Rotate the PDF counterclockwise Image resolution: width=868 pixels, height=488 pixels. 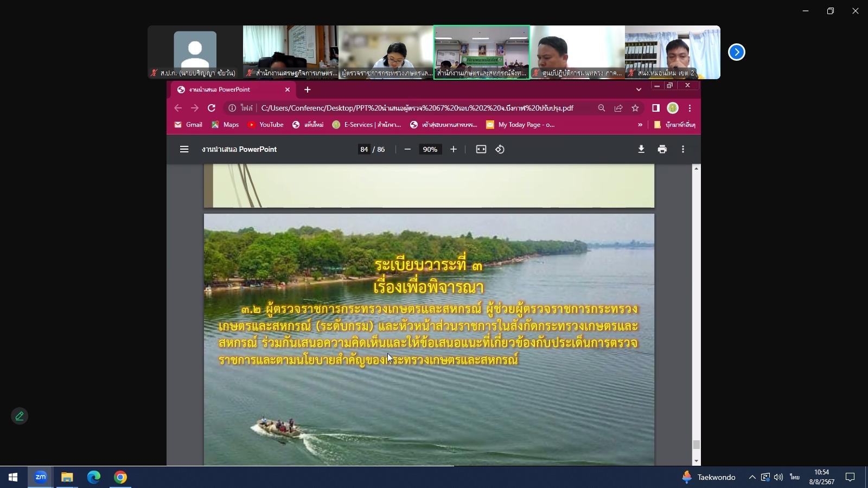coord(500,149)
